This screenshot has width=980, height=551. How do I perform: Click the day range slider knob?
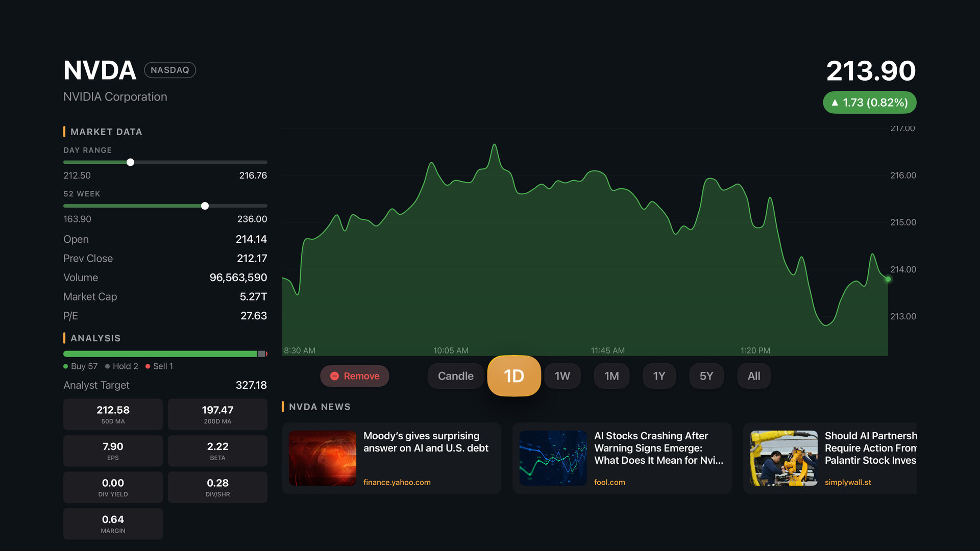[x=130, y=162]
